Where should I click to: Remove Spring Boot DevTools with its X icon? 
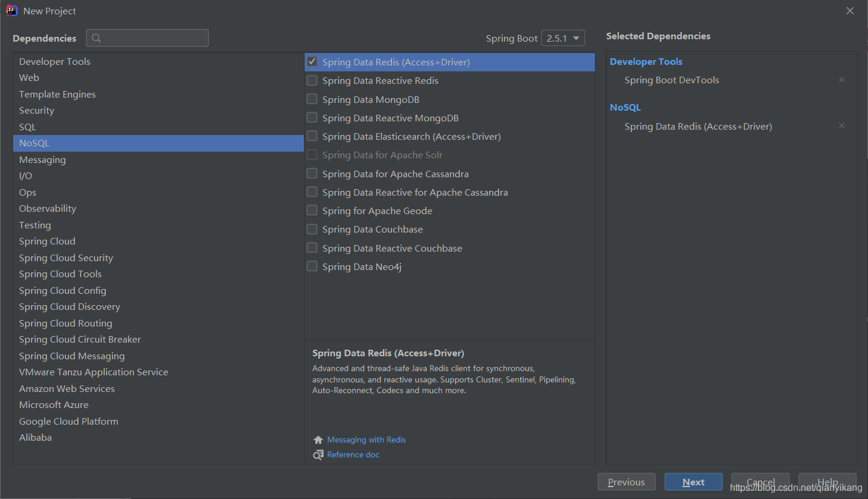(842, 80)
